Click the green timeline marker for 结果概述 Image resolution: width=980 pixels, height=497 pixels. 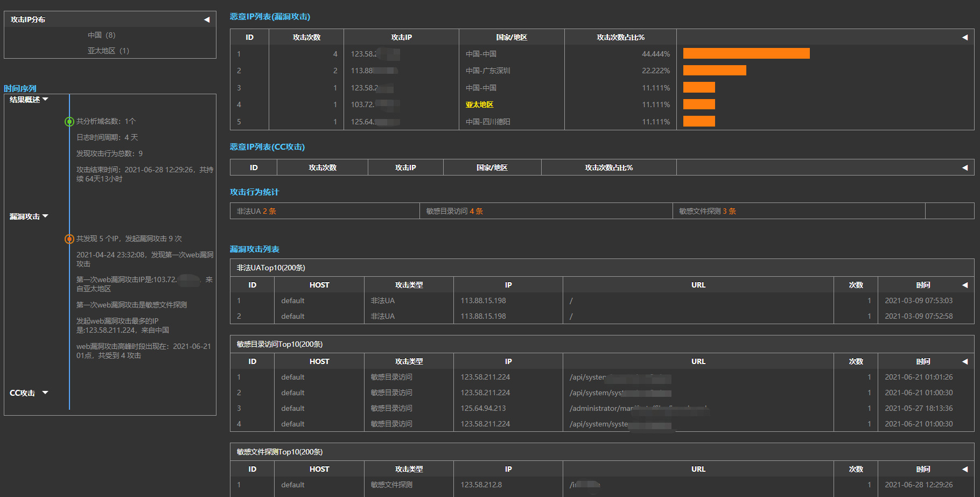click(69, 122)
